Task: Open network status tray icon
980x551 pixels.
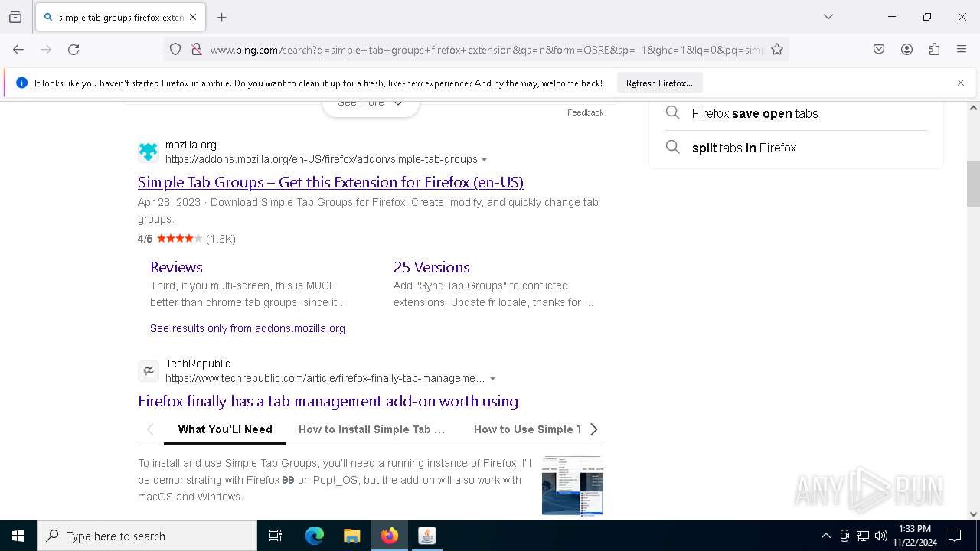Action: pos(863,536)
